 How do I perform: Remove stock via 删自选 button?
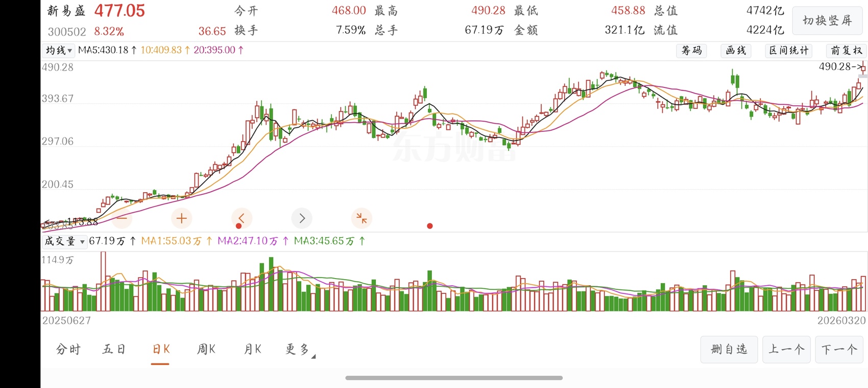729,350
